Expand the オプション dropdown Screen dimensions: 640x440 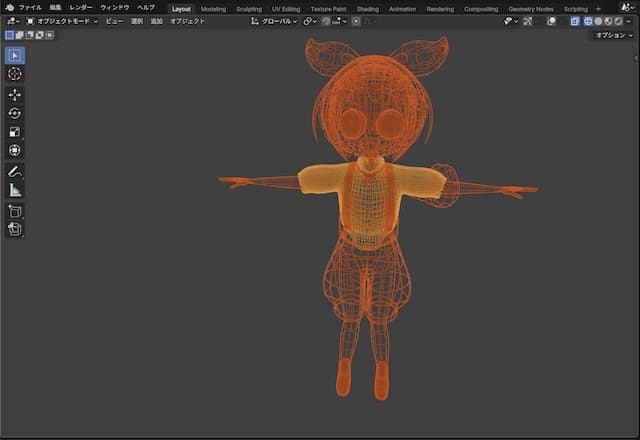coord(613,35)
